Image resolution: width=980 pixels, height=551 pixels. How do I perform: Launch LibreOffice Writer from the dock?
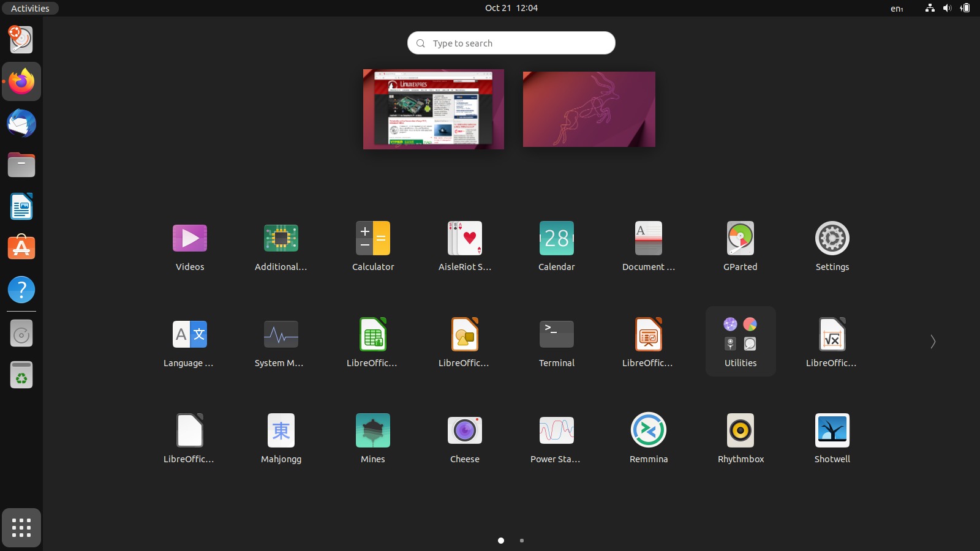[x=21, y=206]
